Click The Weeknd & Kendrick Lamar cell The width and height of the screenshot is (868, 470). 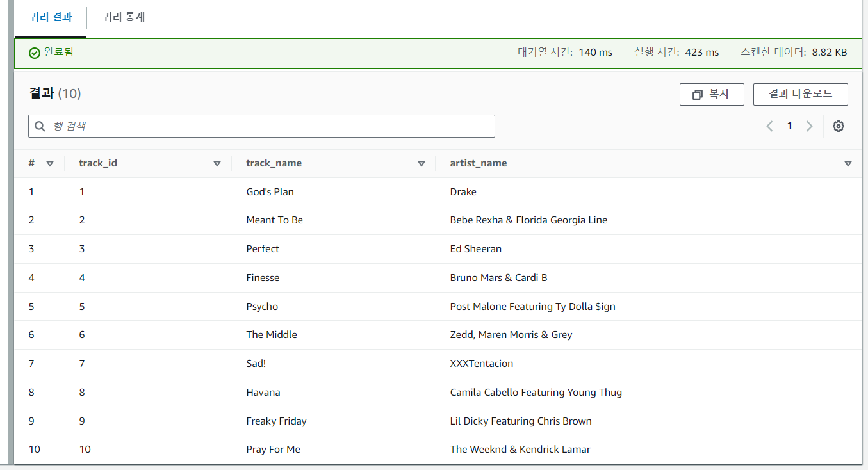point(520,450)
